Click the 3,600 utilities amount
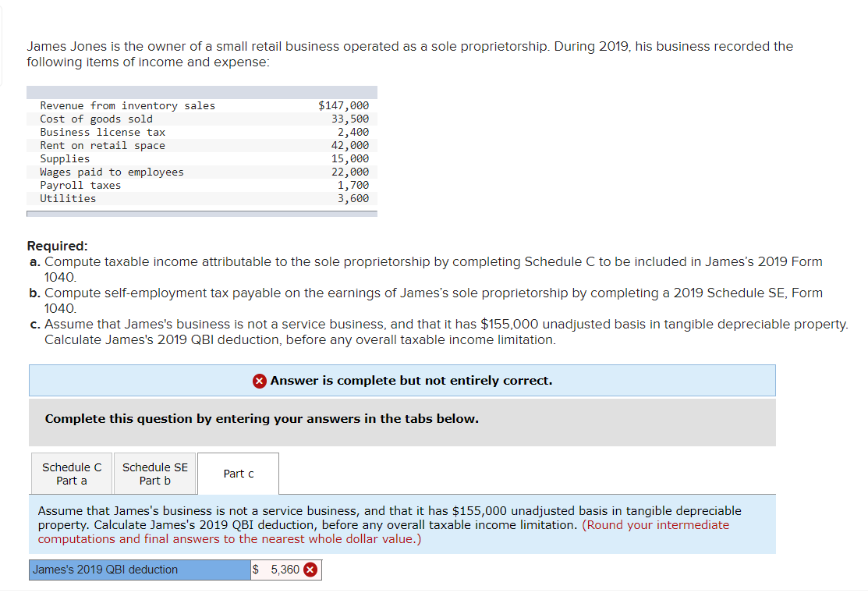This screenshot has height=593, width=868. (x=353, y=199)
